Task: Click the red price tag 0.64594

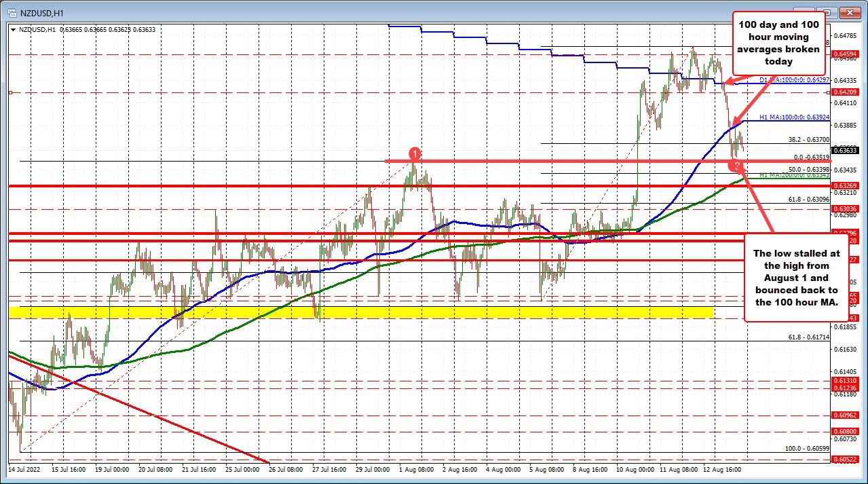Action: (845, 53)
